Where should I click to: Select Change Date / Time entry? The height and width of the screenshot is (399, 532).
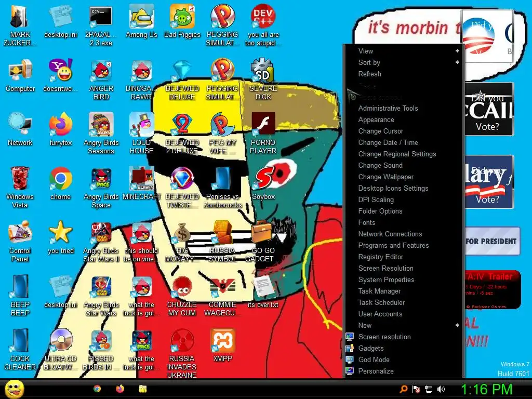click(403, 142)
